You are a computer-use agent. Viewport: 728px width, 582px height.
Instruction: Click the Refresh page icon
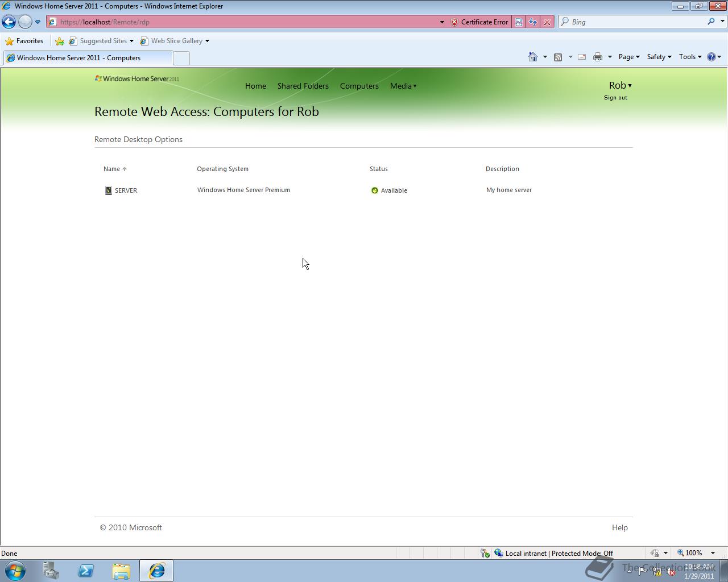[x=533, y=22]
